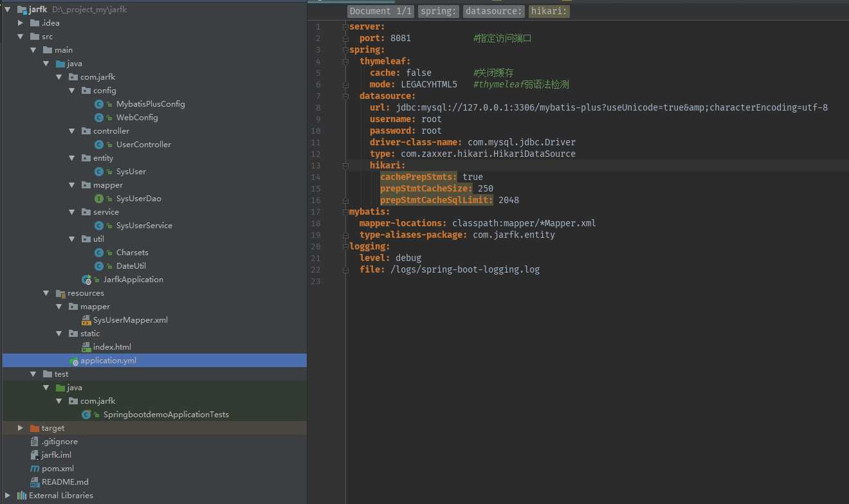Click the MybatisPlusConfig class icon
Image resolution: width=849 pixels, height=504 pixels.
tap(99, 104)
